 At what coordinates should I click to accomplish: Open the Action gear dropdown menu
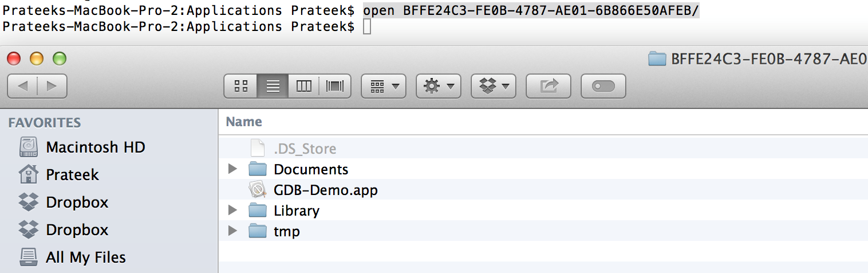[x=438, y=86]
